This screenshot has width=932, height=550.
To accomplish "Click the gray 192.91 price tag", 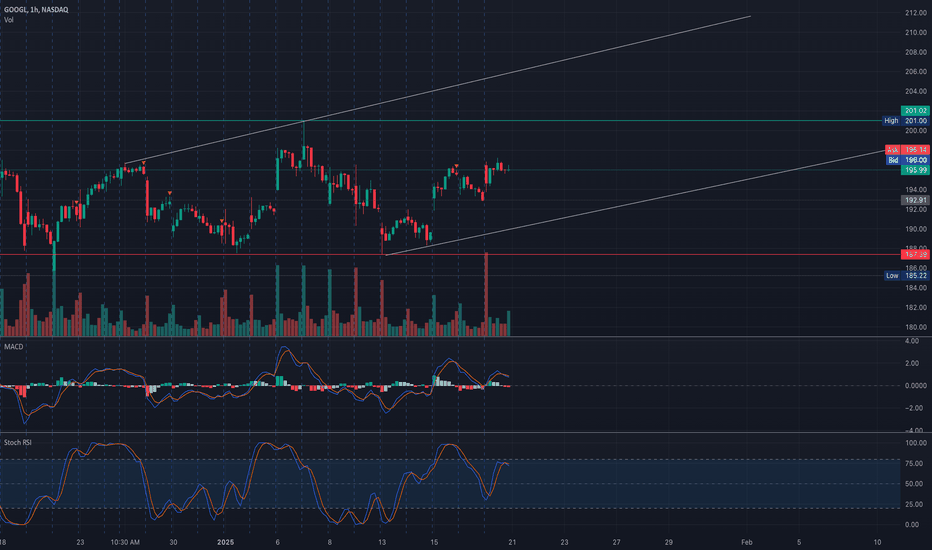I will tap(915, 200).
